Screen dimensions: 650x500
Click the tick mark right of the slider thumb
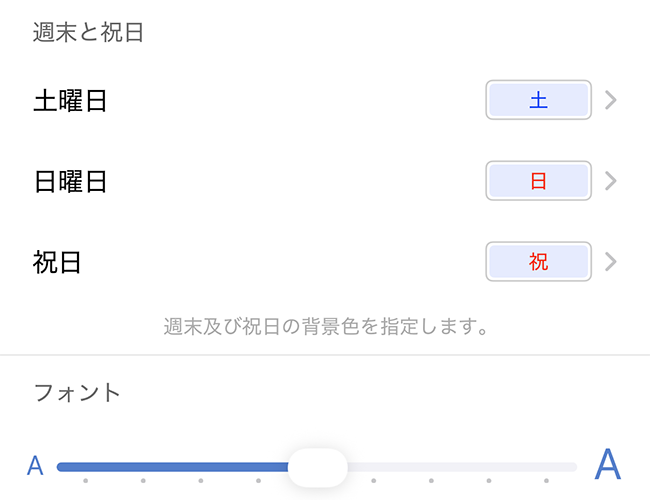click(x=374, y=481)
